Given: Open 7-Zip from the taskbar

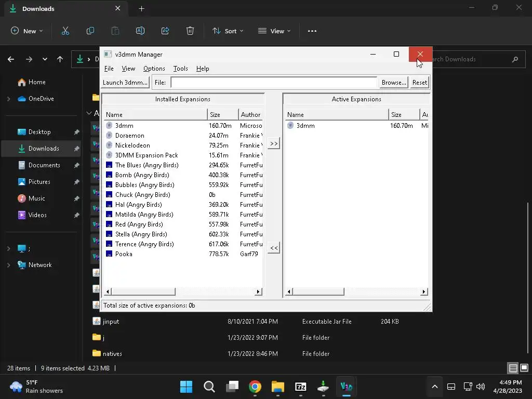Looking at the screenshot, I should [301, 387].
